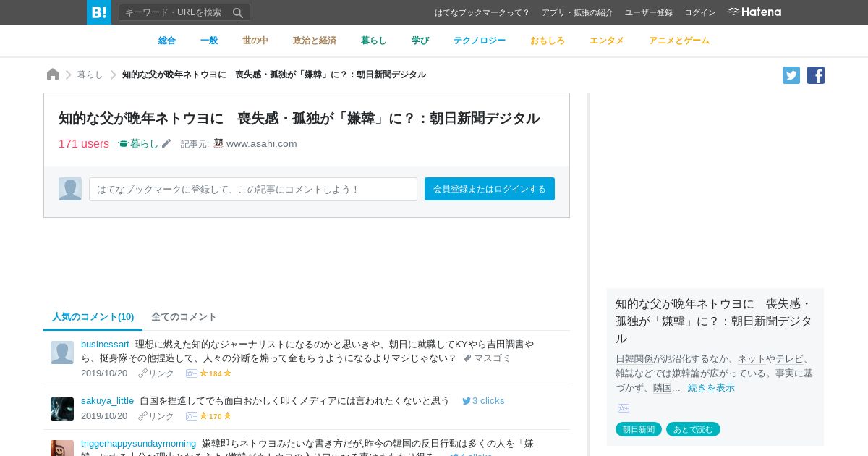Viewport: 868px width, 456px height.
Task: Open sakuya_little user profile link
Action: [x=107, y=400]
